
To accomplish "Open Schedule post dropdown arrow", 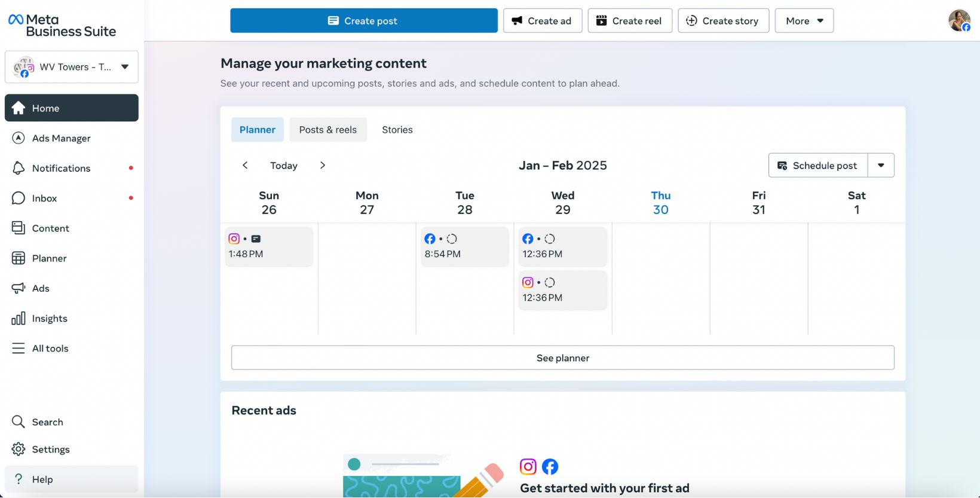I will click(x=881, y=166).
